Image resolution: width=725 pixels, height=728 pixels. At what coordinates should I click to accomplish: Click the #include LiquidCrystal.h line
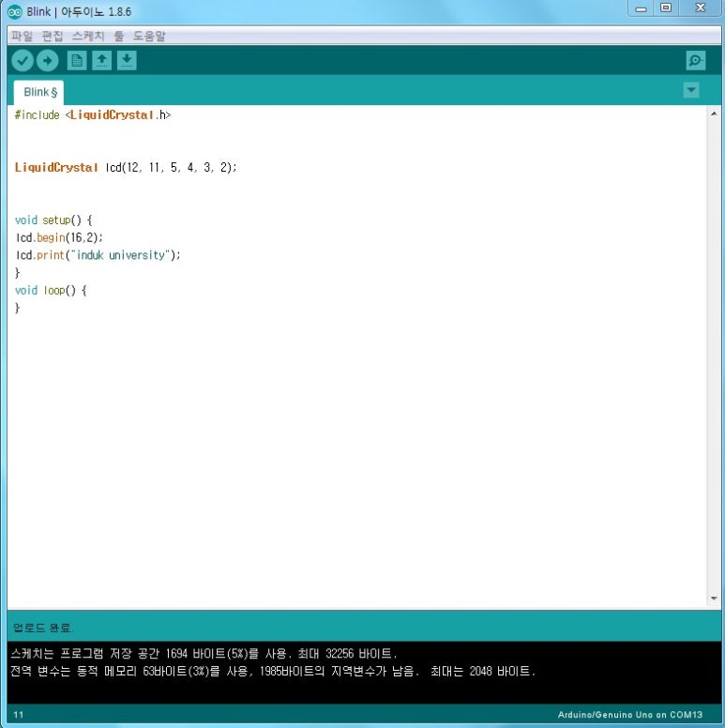(x=93, y=114)
